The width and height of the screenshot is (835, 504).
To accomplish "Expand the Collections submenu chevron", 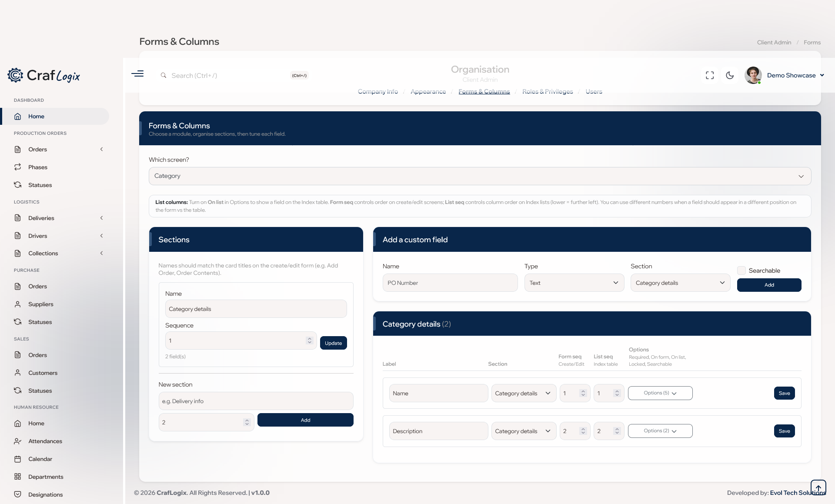I will [102, 253].
